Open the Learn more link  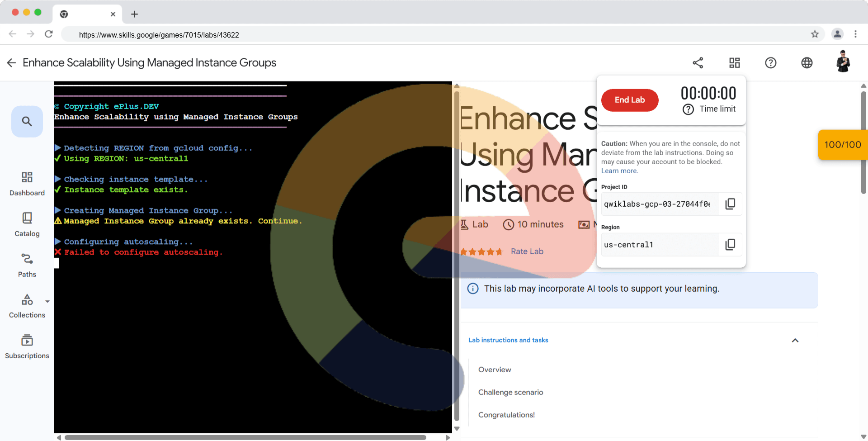[619, 171]
